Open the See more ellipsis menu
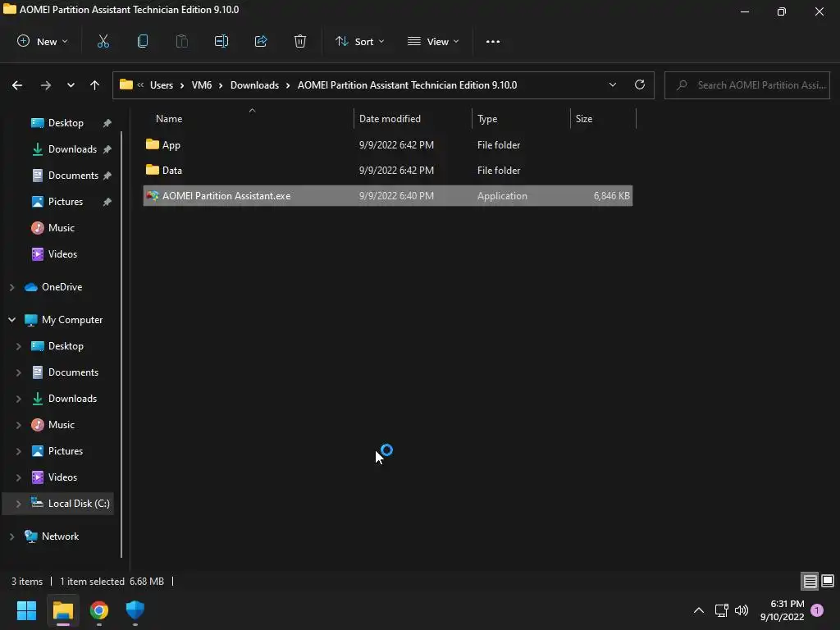Viewport: 840px width, 630px height. (493, 41)
